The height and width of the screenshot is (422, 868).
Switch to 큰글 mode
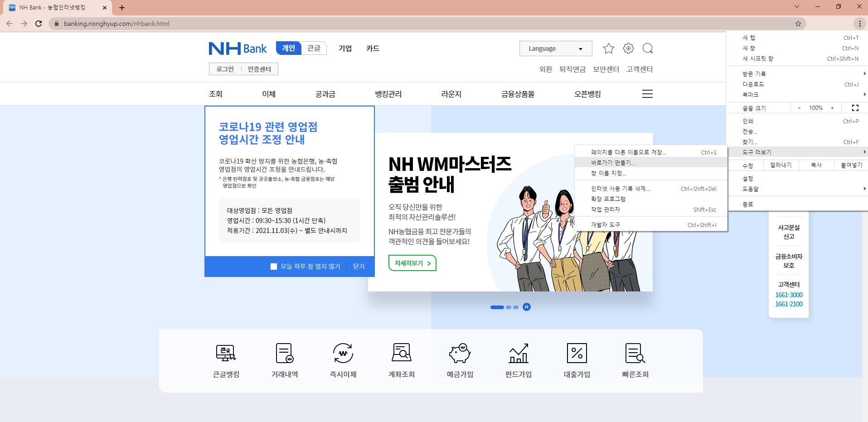pos(314,48)
